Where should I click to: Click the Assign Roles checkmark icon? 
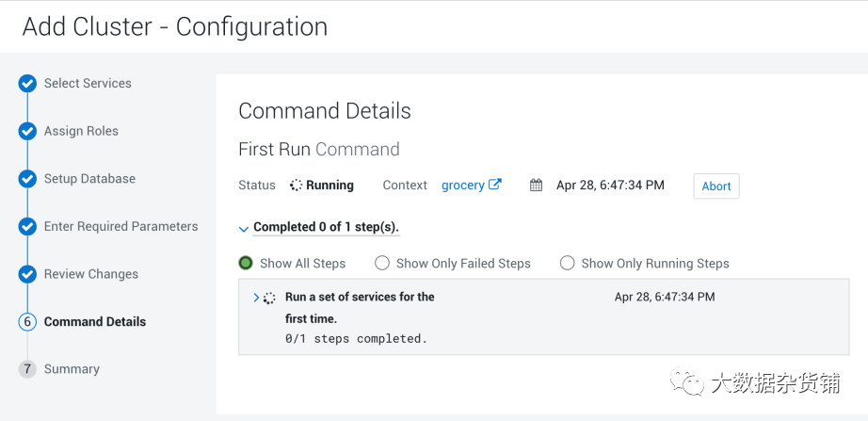27,132
